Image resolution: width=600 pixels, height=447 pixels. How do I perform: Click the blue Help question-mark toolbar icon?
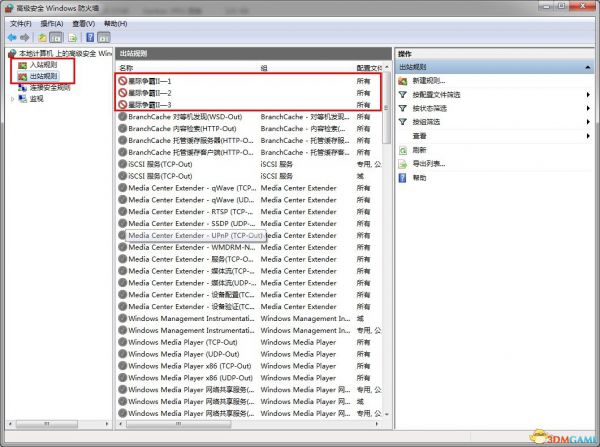pos(90,37)
